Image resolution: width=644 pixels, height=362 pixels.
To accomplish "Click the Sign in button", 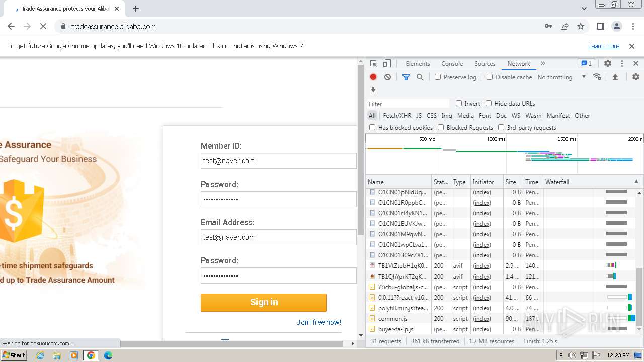I will (x=264, y=302).
